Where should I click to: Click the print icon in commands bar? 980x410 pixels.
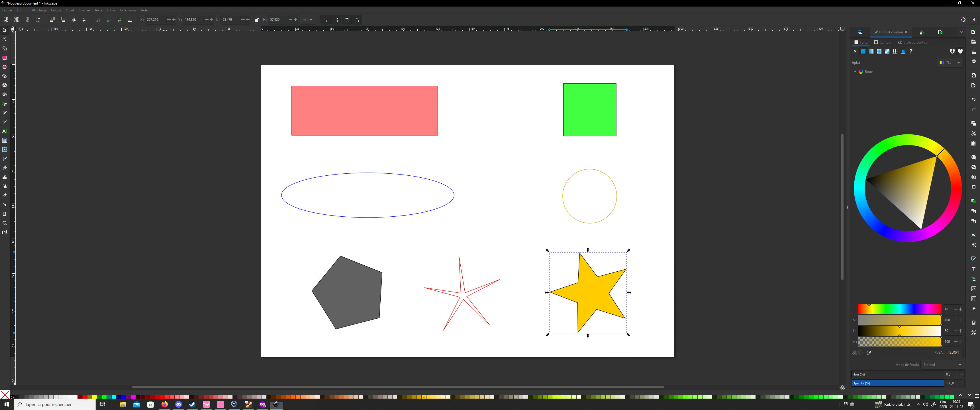973,61
